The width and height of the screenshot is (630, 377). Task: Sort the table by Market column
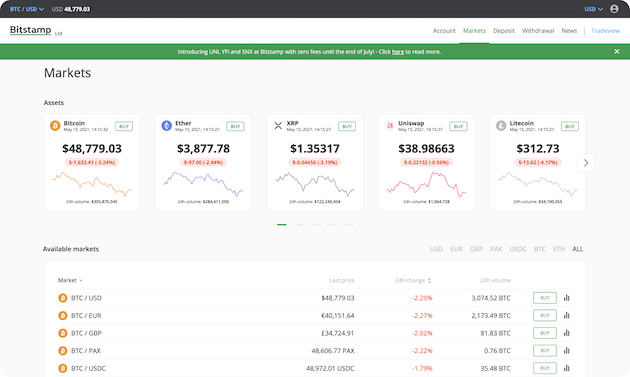pos(70,280)
